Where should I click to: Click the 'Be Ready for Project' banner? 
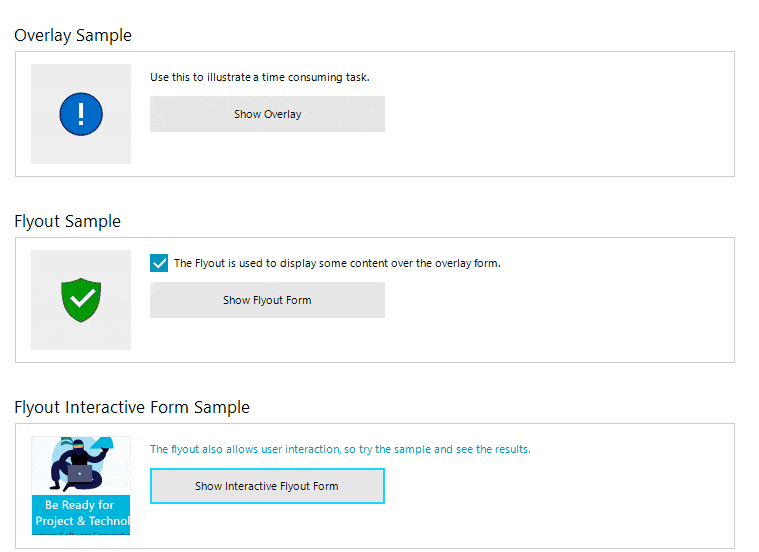click(x=81, y=515)
